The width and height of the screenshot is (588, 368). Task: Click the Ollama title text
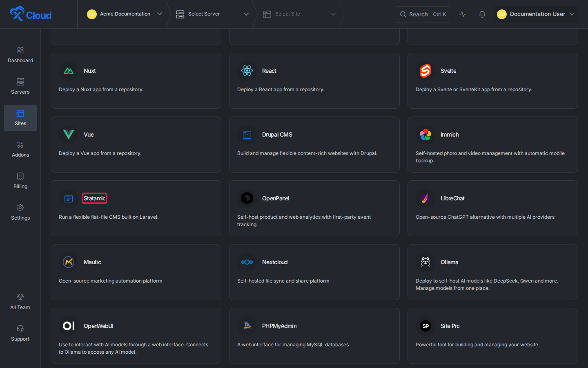click(449, 262)
